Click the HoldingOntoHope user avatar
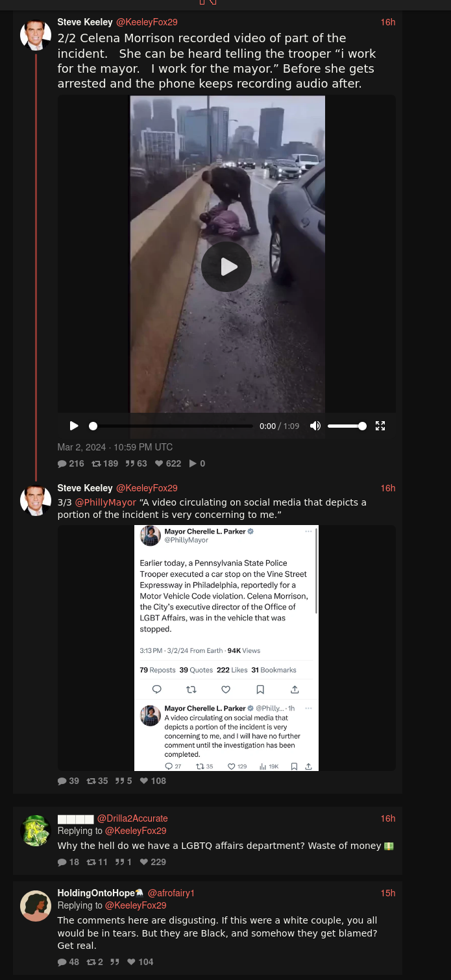451x980 pixels. 36,905
